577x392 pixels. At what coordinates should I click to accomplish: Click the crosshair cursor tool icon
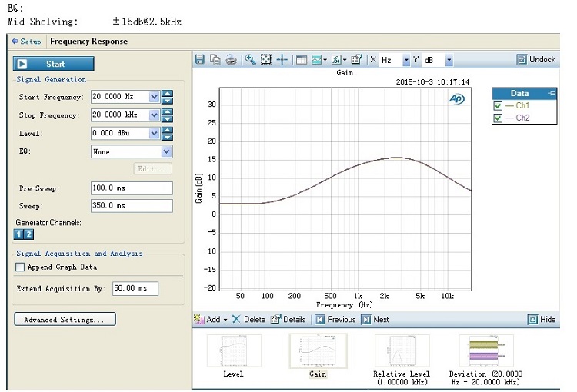point(282,60)
